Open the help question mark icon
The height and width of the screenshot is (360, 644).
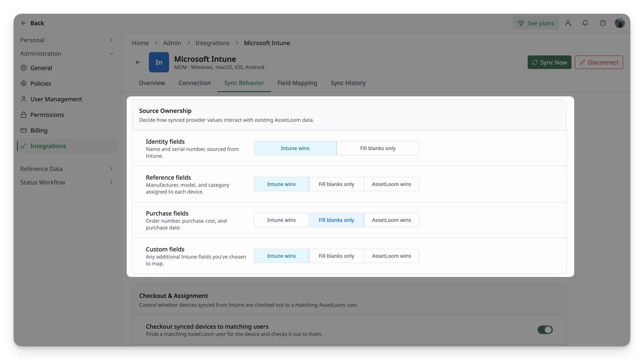click(x=603, y=23)
